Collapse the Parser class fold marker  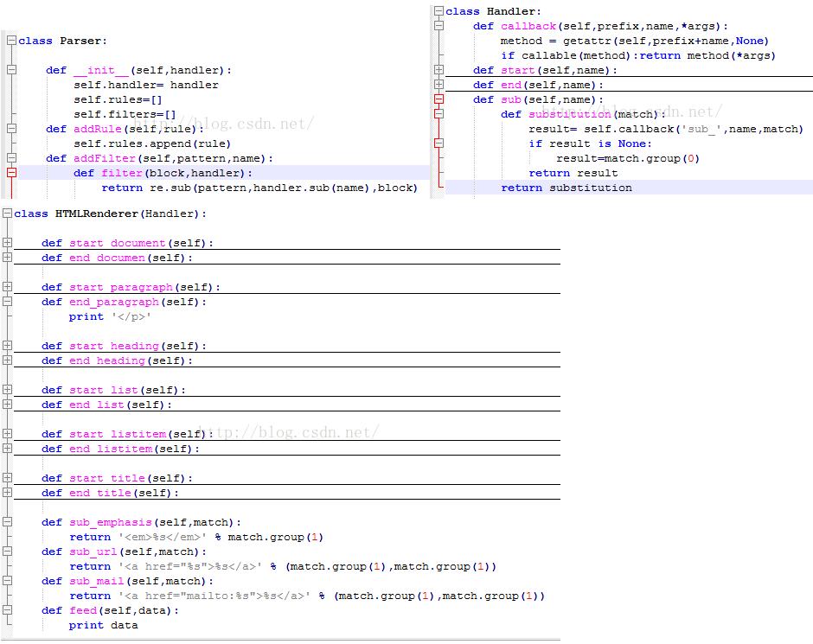(x=11, y=41)
